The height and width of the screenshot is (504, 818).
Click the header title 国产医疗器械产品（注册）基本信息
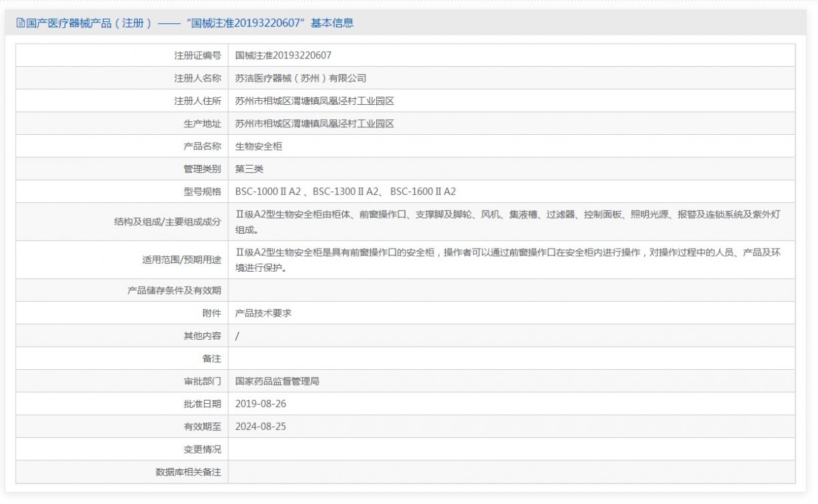190,22
